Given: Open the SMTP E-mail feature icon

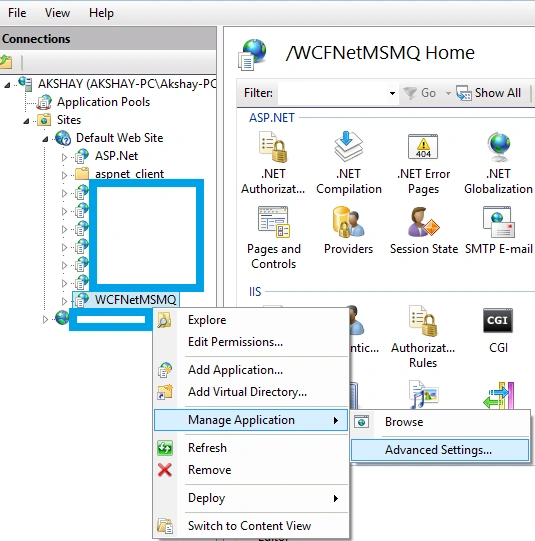Looking at the screenshot, I should pos(499,222).
